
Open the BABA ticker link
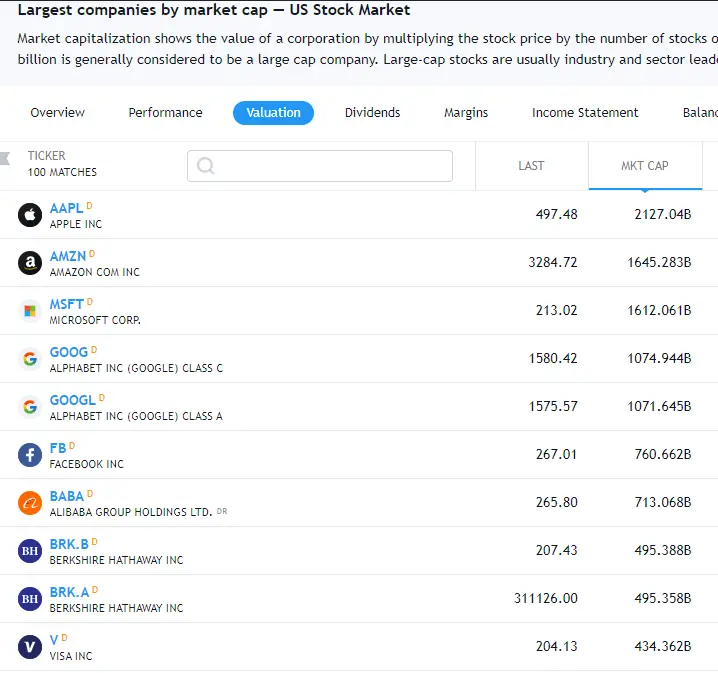click(67, 496)
